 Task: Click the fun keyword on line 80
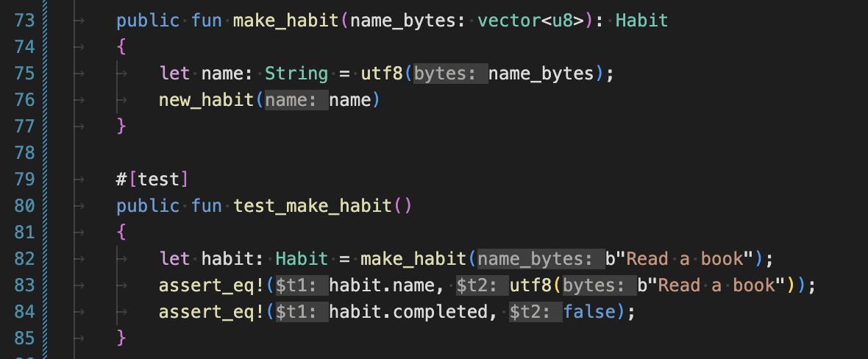[206, 206]
